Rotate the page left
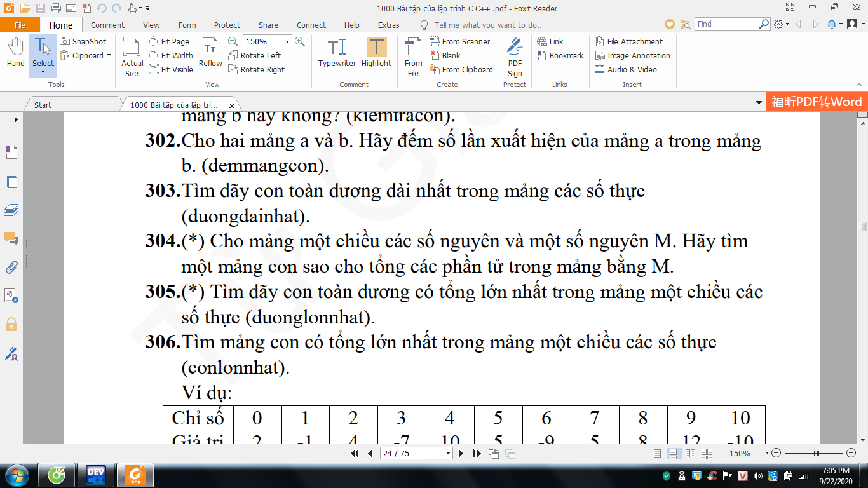Screen dimensions: 868x488 254,55
